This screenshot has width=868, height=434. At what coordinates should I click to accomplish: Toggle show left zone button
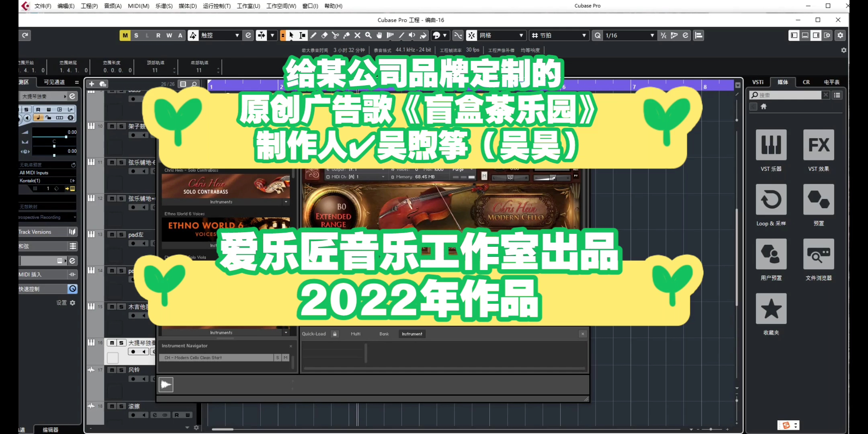tap(794, 35)
